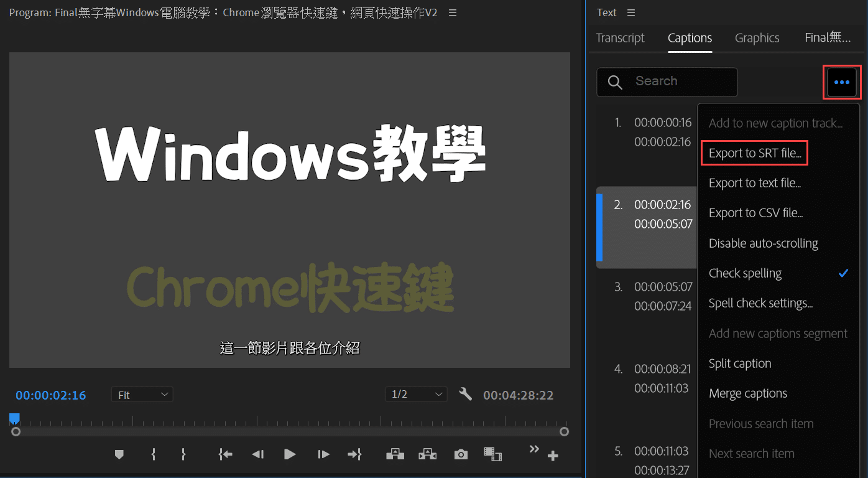Open the Fit zoom level dropdown

point(142,395)
